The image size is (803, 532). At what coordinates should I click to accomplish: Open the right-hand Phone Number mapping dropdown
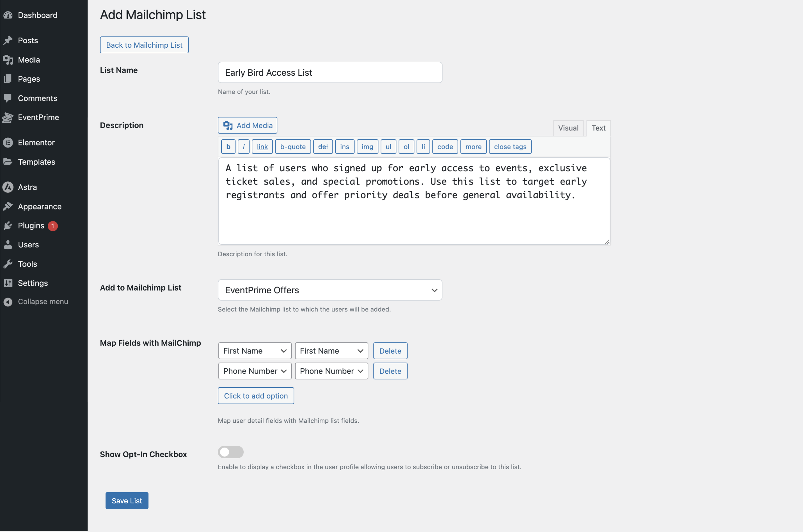coord(331,371)
